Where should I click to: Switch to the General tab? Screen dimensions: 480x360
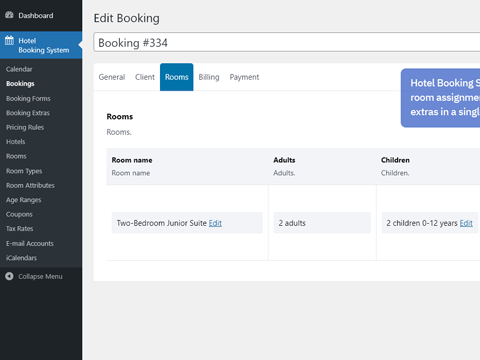pos(112,77)
